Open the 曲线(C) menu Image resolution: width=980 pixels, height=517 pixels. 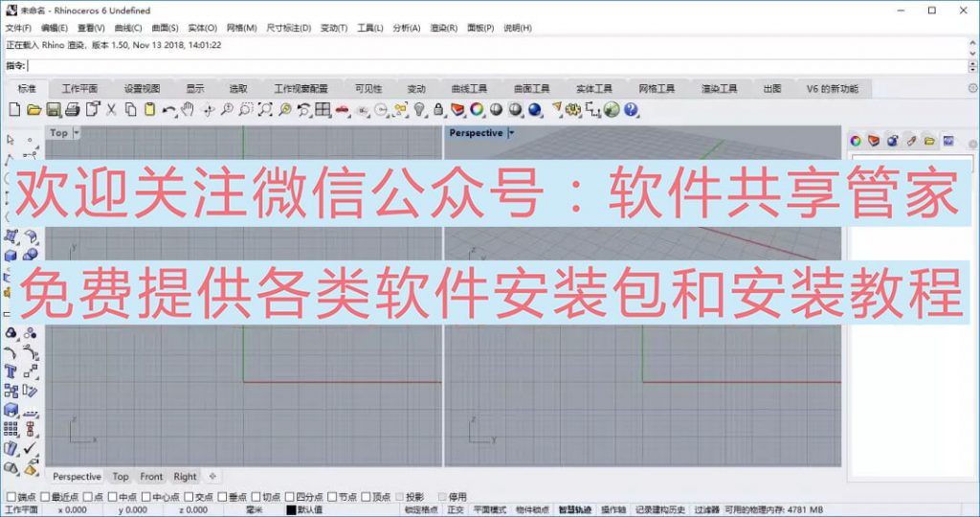[128, 28]
